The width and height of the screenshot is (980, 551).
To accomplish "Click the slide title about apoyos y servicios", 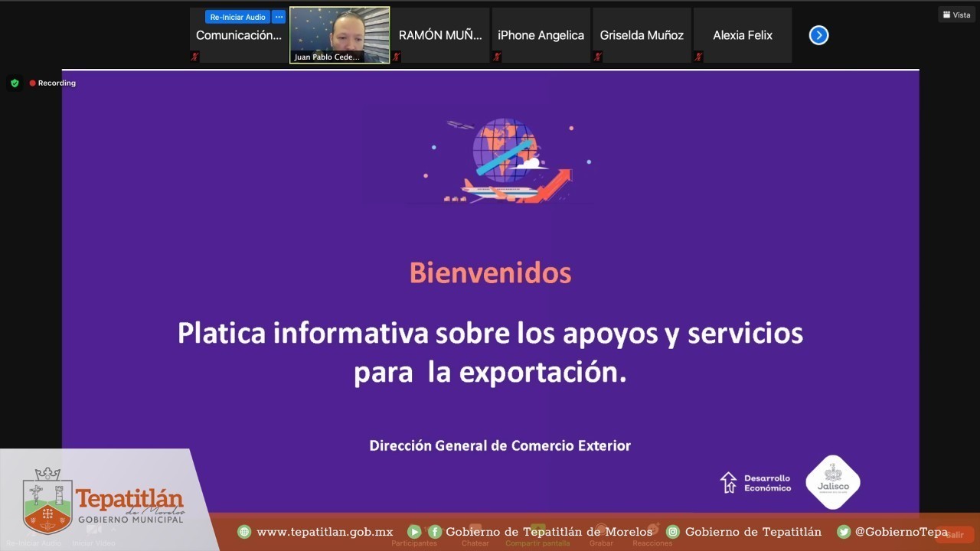I will pyautogui.click(x=490, y=353).
